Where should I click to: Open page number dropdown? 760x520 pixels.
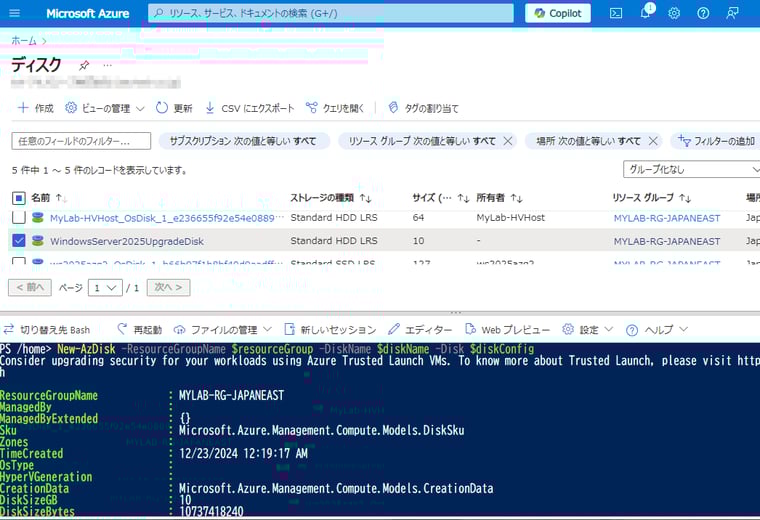[x=105, y=288]
